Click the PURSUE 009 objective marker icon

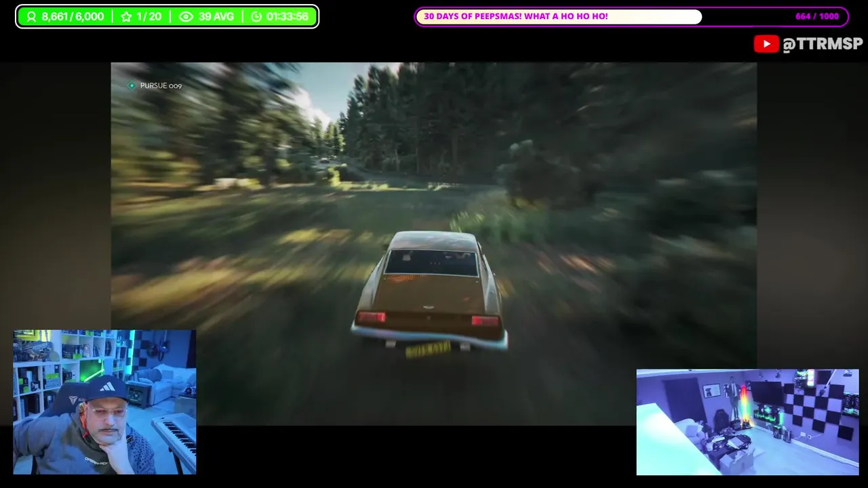point(132,85)
